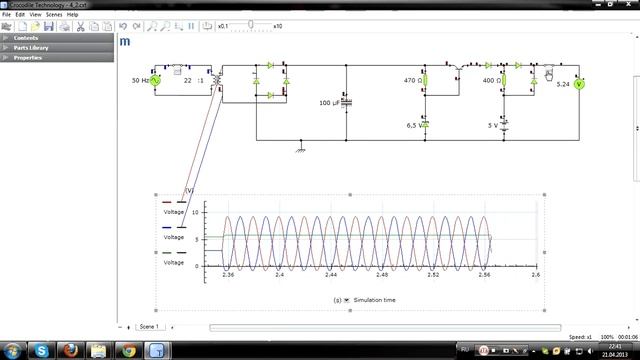Select the 100 µF capacitor
The width and height of the screenshot is (640, 360).
pyautogui.click(x=347, y=102)
